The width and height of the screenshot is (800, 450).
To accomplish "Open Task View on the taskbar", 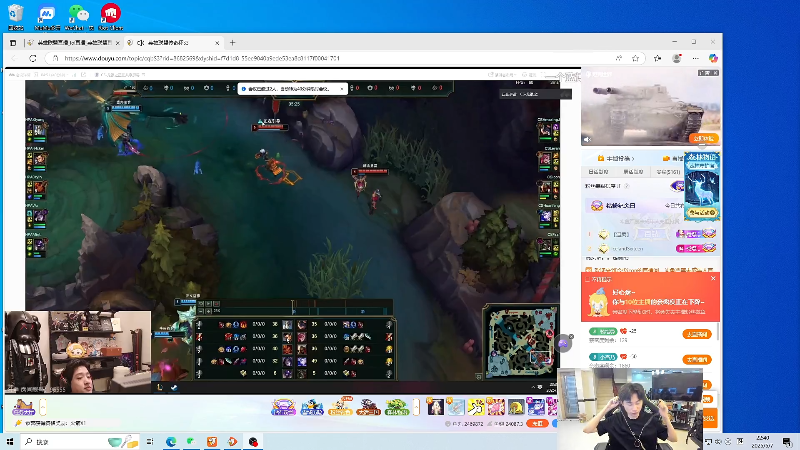I will click(x=150, y=442).
